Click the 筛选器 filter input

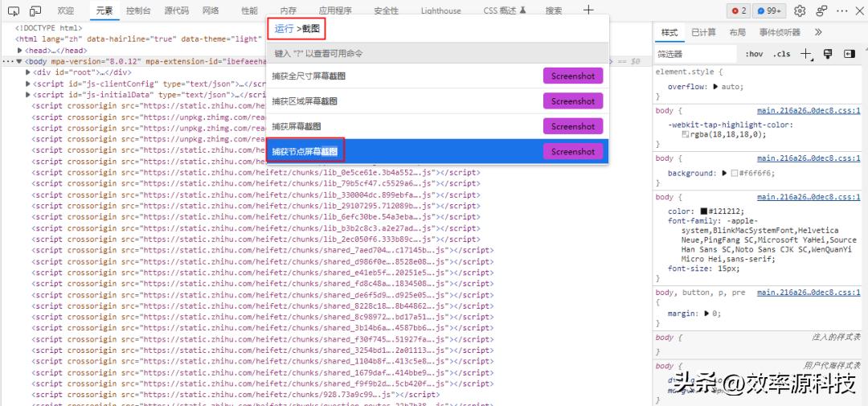click(x=696, y=55)
